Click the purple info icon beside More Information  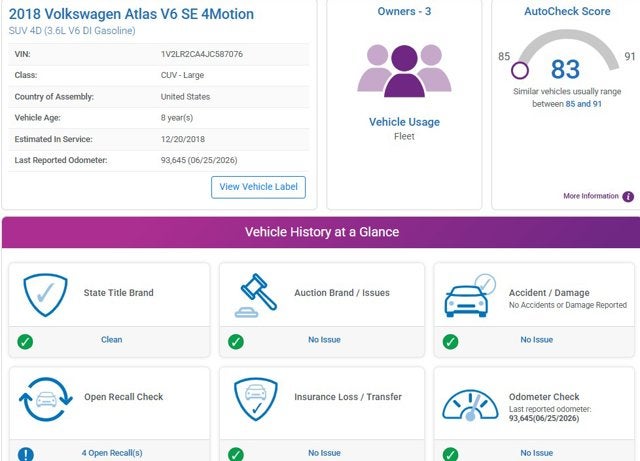tap(628, 196)
